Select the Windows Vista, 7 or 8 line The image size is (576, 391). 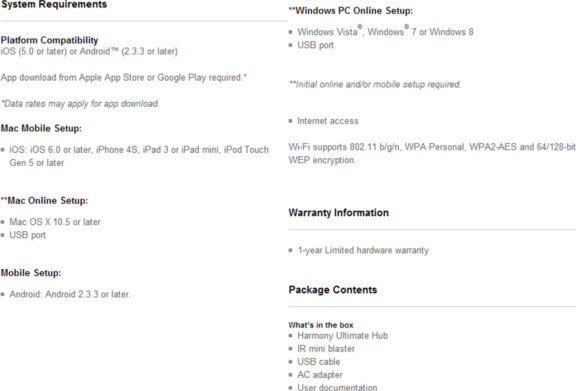click(385, 31)
